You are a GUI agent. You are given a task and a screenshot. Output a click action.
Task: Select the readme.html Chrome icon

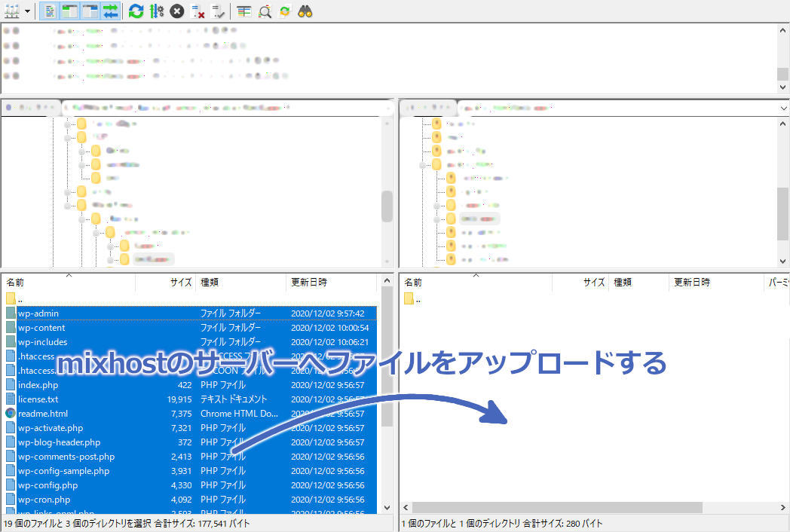click(x=11, y=414)
